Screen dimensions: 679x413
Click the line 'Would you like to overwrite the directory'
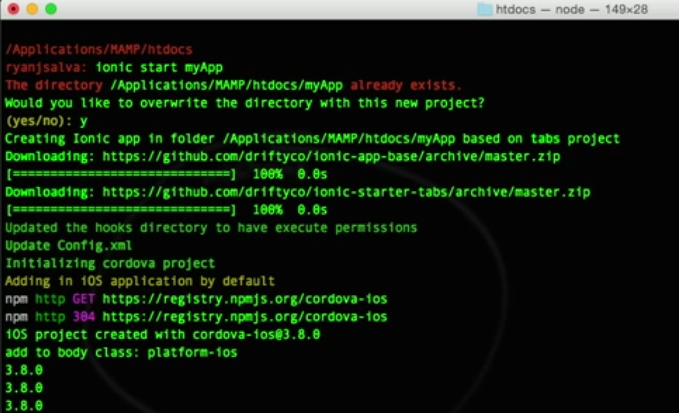pos(245,103)
